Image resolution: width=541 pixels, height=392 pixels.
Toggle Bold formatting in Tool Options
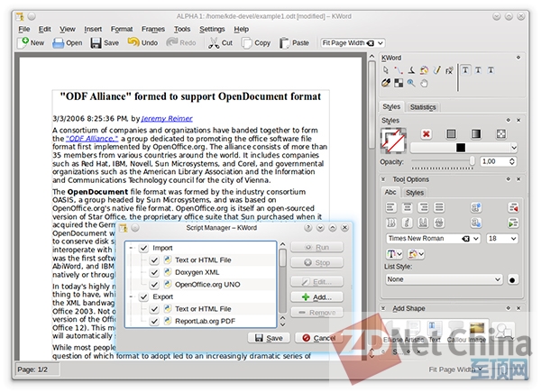click(x=390, y=223)
